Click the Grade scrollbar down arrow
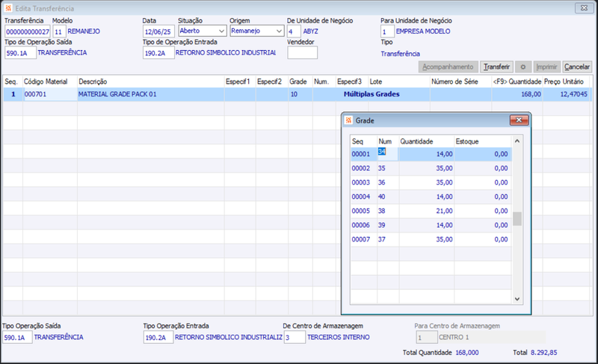 [517, 299]
